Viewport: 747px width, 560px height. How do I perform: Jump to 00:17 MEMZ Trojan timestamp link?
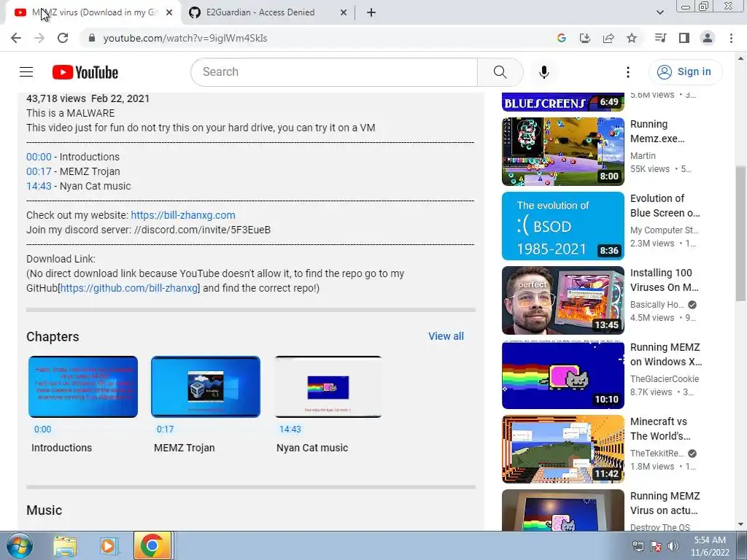[39, 171]
